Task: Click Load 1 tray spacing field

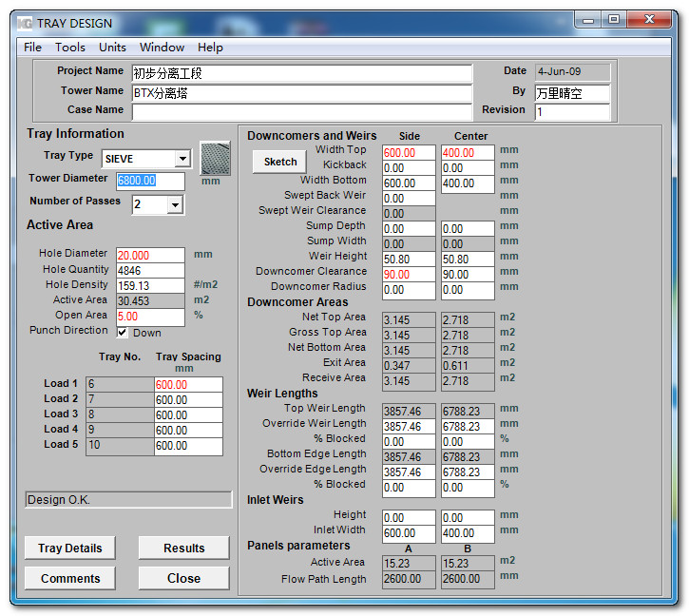Action: pyautogui.click(x=188, y=385)
